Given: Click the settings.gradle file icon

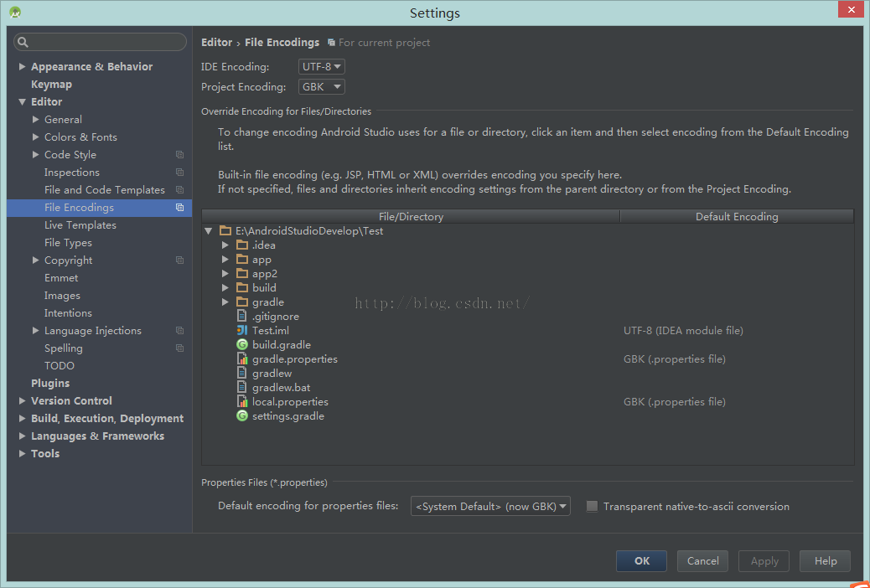Looking at the screenshot, I should click(242, 416).
